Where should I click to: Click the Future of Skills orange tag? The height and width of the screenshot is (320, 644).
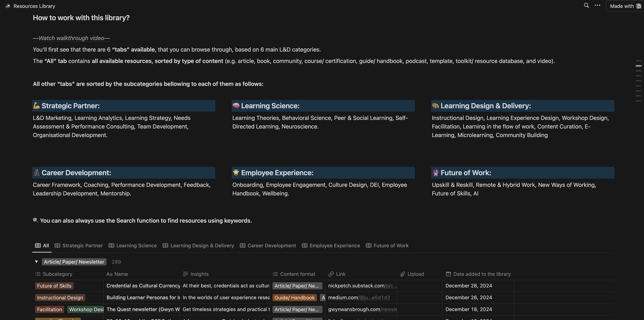pos(54,286)
